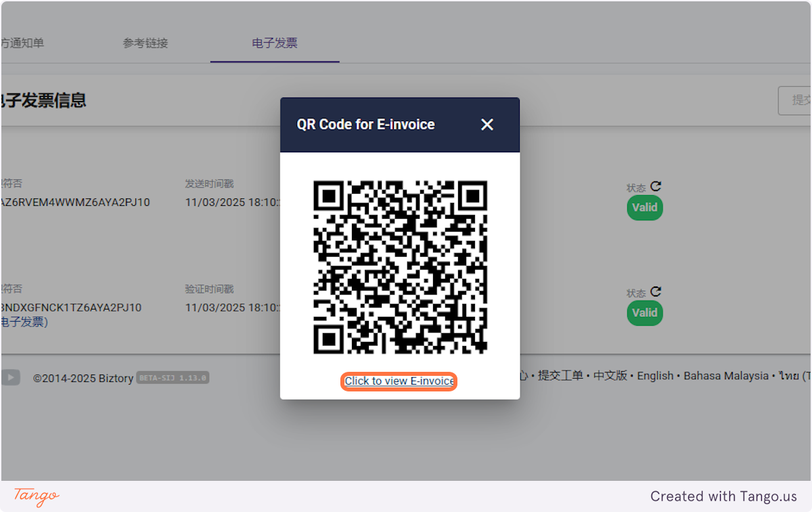Viewport: 812px width, 512px height.
Task: Click the QR Code for E-invoice title
Action: click(366, 125)
